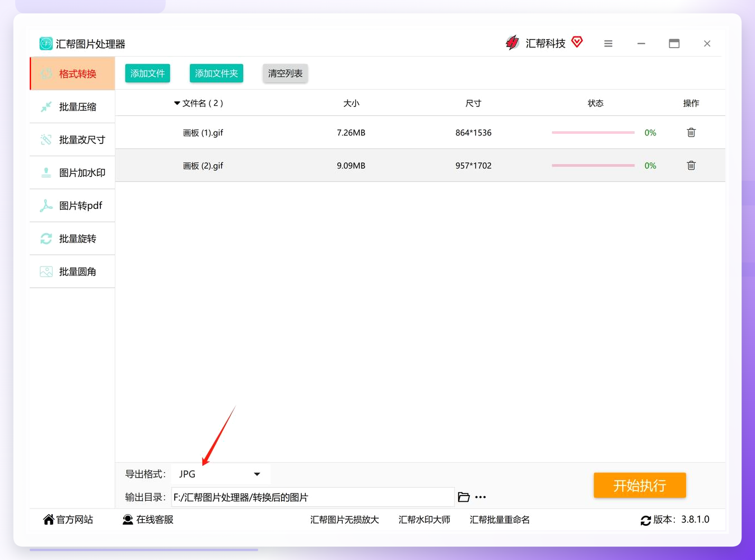This screenshot has height=560, width=755.
Task: Select the 画板 (1).gif file name
Action: [x=203, y=133]
